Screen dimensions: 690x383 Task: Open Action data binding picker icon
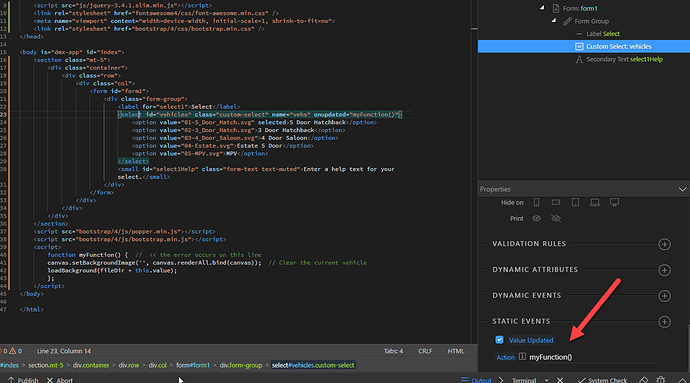click(x=522, y=357)
